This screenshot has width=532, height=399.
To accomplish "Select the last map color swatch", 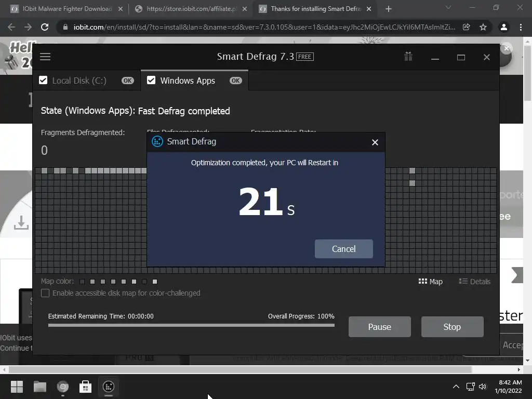I will pyautogui.click(x=155, y=282).
